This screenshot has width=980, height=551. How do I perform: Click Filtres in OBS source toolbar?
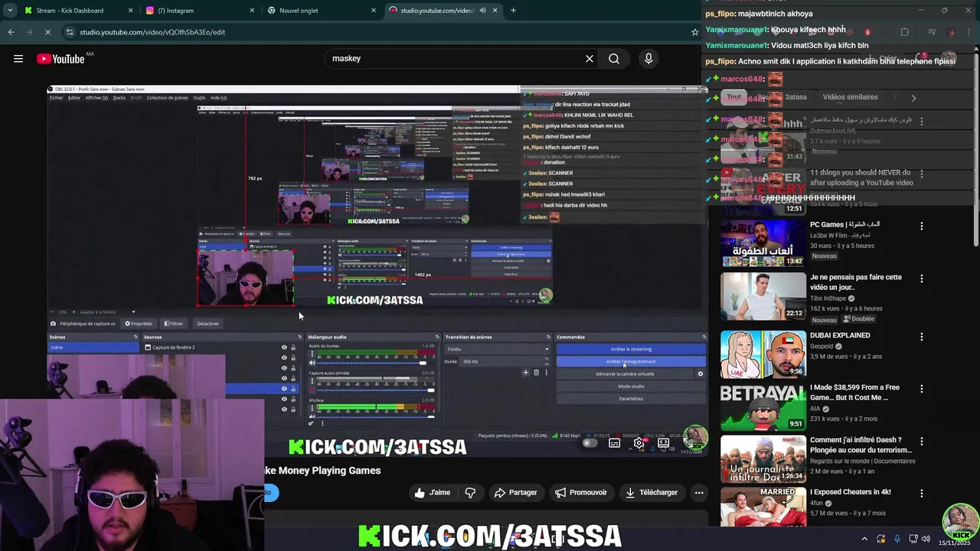click(x=173, y=324)
